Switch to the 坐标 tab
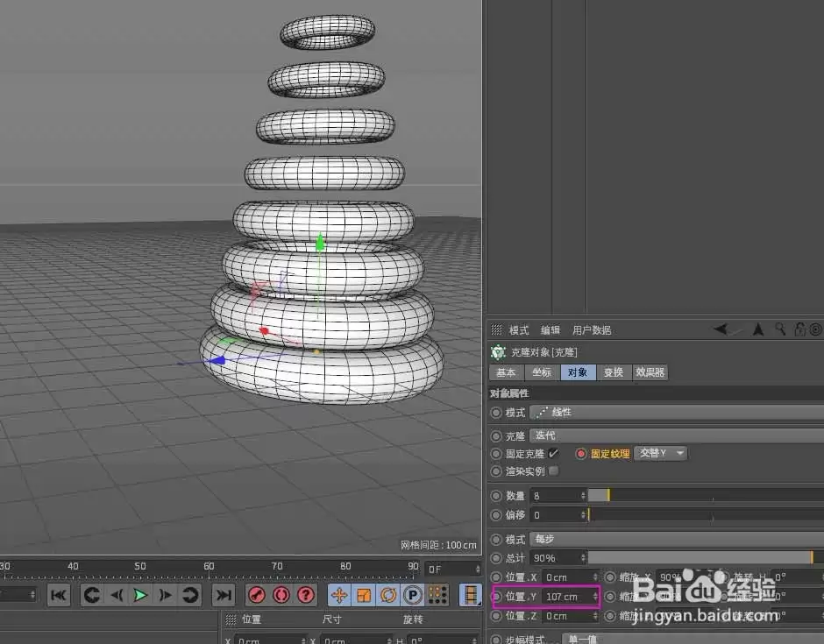824x644 pixels. click(x=541, y=372)
